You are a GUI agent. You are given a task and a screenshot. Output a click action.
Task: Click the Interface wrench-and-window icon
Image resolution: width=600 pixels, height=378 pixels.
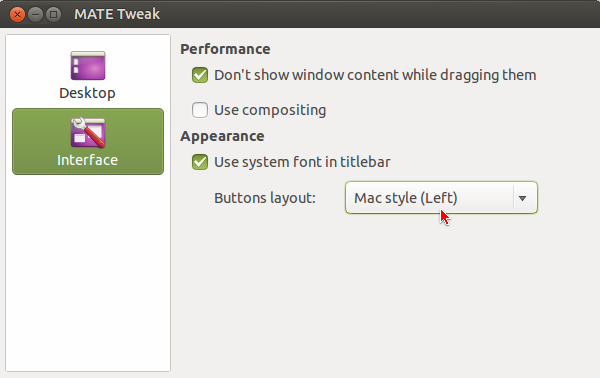tap(88, 132)
